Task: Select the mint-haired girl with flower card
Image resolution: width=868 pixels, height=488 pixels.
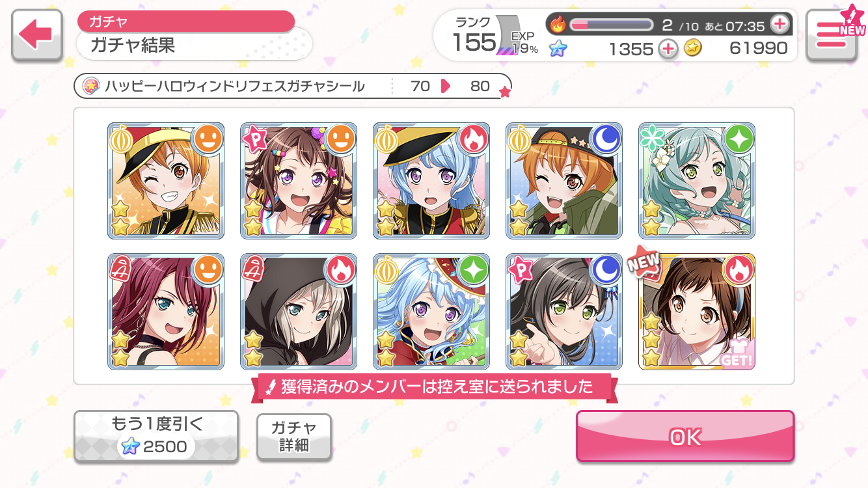Action: click(x=697, y=181)
